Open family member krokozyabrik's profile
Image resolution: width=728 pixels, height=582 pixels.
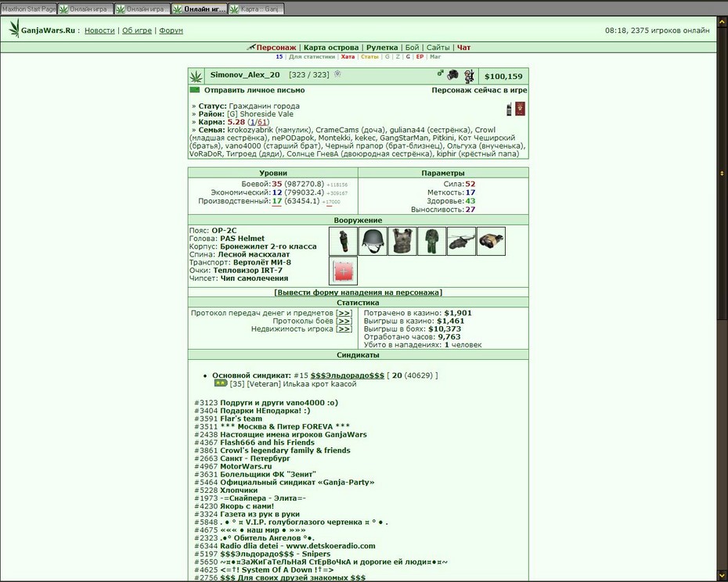pyautogui.click(x=250, y=130)
